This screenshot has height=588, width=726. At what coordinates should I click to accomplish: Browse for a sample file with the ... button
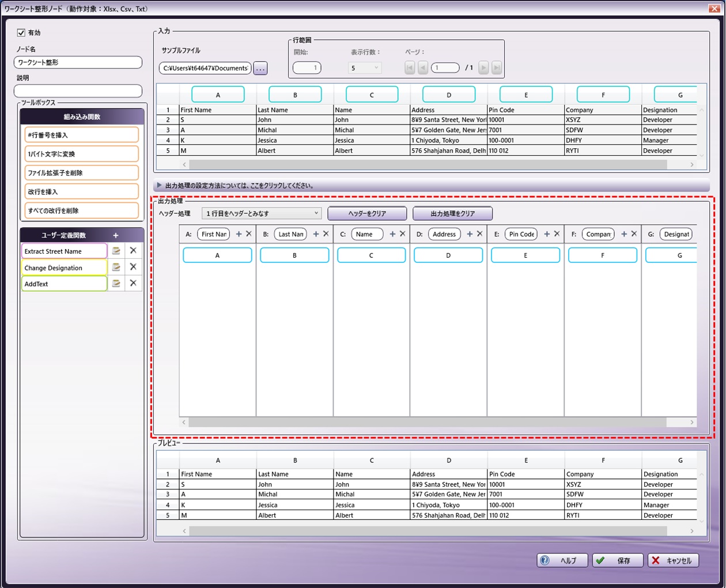point(260,68)
